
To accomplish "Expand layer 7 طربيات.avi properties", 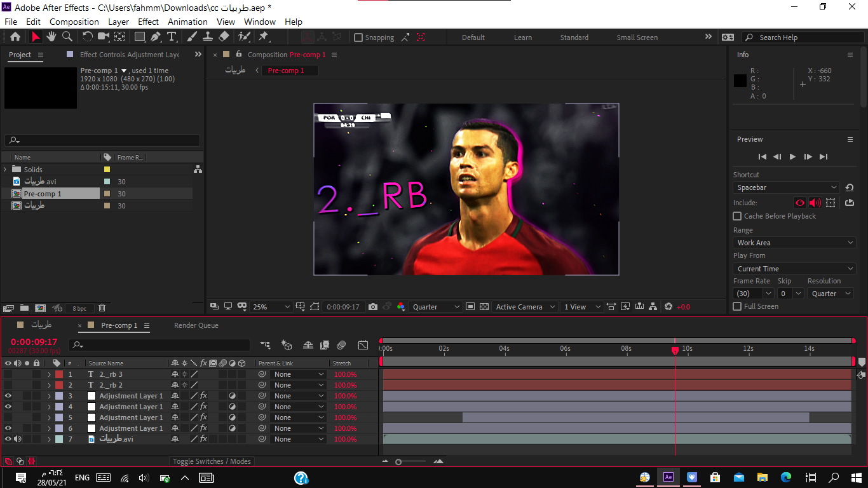I will [x=49, y=439].
